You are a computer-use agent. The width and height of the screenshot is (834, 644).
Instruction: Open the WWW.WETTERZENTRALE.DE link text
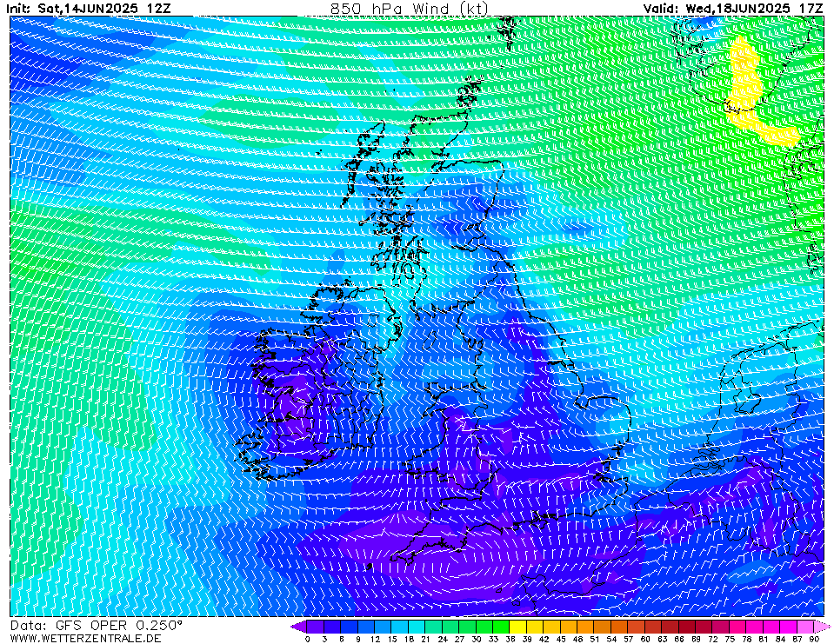85,638
